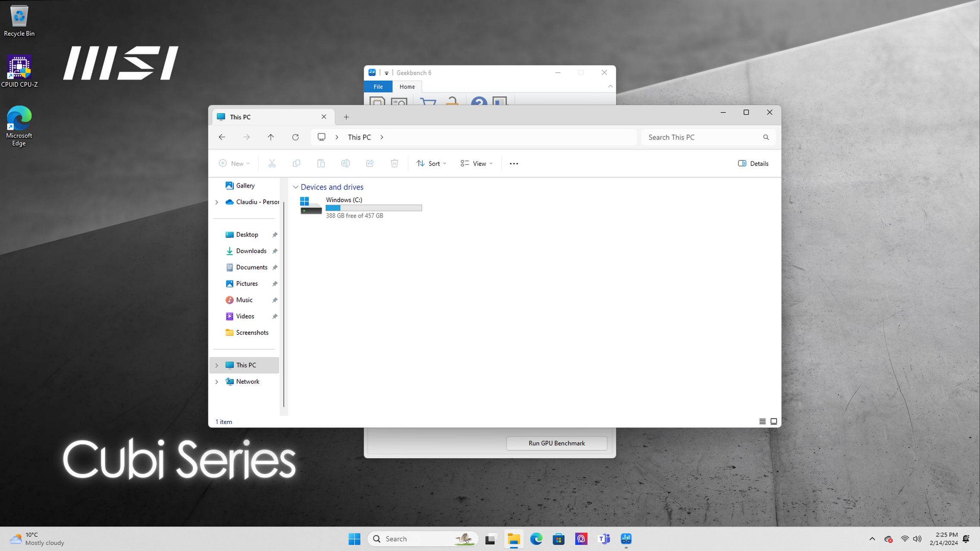The image size is (980, 551).
Task: Go back with the back arrow
Action: click(222, 137)
